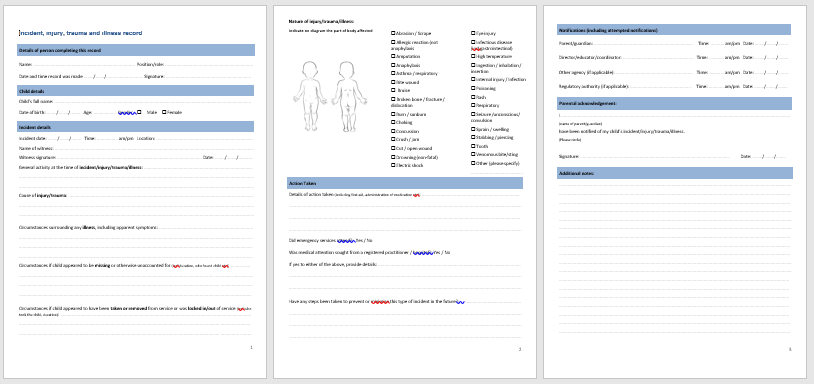The height and width of the screenshot is (384, 814).
Task: Check the Asthma / respiratory box
Action: click(393, 74)
